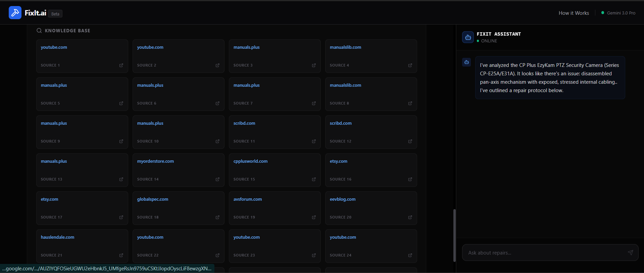Viewport: 644px width, 273px height.
Task: Open external link icon for Source 4
Action: coord(410,65)
